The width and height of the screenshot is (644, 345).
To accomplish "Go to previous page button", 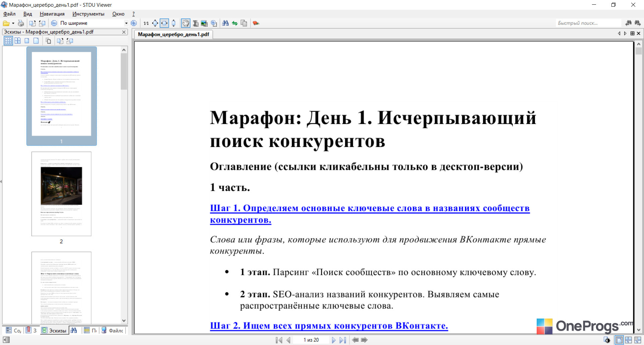I will click(x=288, y=340).
